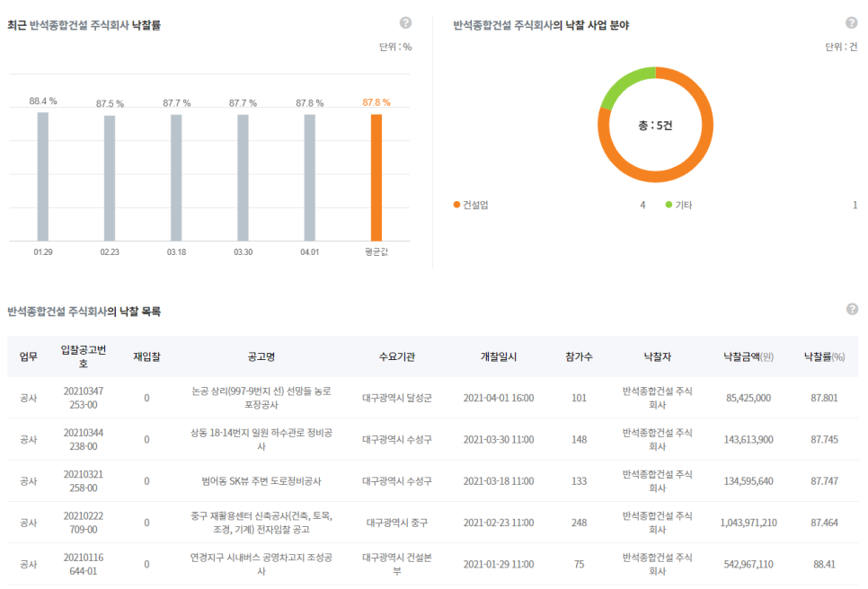The width and height of the screenshot is (868, 589).
Task: Open bid number 20210347253-00
Action: (x=83, y=398)
